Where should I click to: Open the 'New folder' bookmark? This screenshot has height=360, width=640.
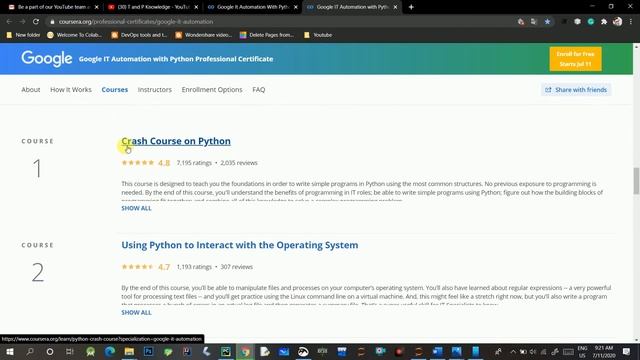[x=23, y=35]
